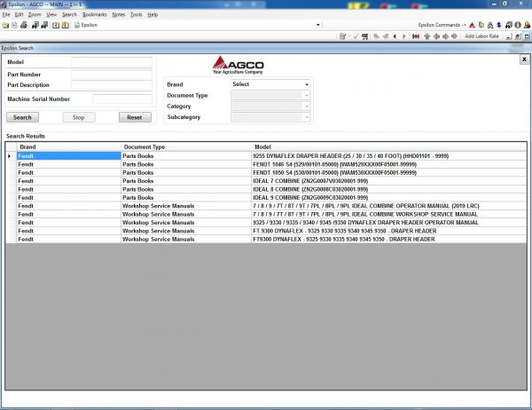Image resolution: width=532 pixels, height=410 pixels.
Task: Open the File menu
Action: click(x=6, y=14)
